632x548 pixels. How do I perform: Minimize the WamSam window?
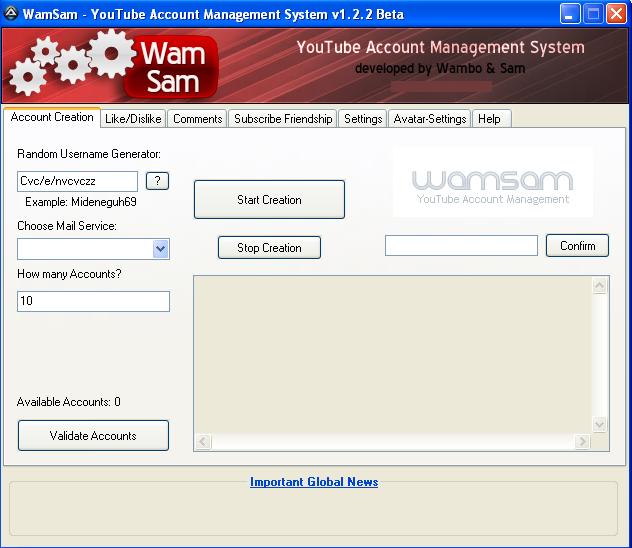(x=570, y=14)
